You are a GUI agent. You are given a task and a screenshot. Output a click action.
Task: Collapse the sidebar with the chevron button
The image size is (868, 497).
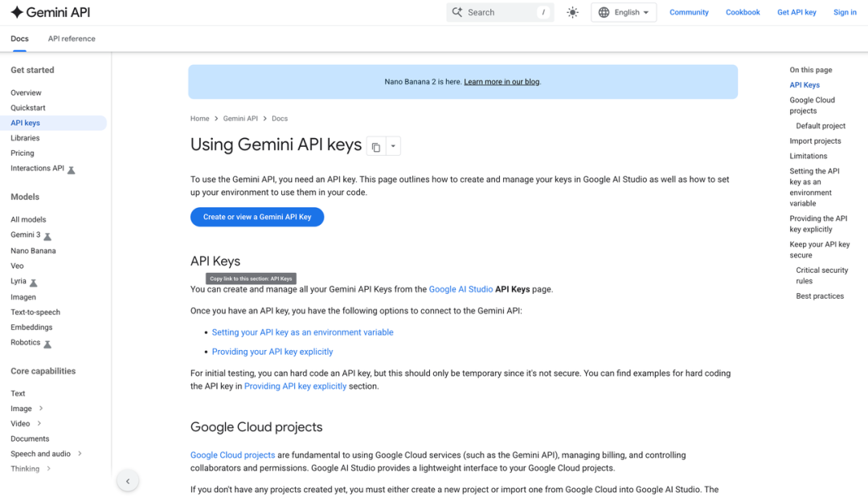(x=127, y=481)
